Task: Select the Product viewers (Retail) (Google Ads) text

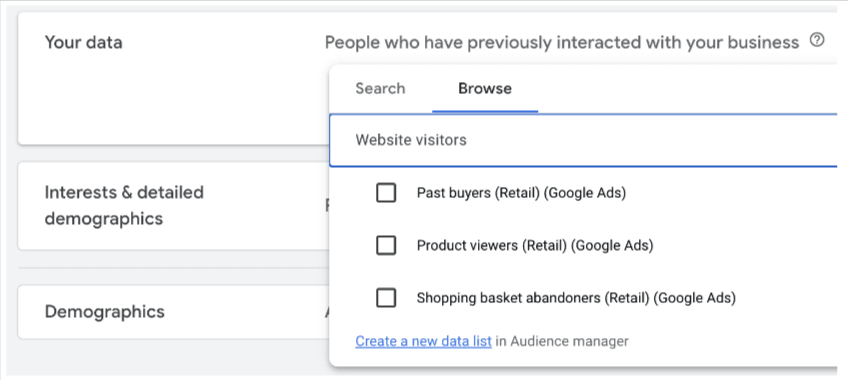Action: (535, 245)
